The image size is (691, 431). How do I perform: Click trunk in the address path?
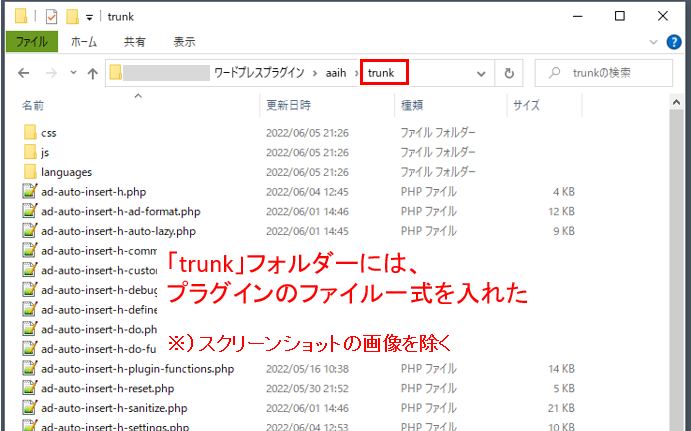pos(381,73)
